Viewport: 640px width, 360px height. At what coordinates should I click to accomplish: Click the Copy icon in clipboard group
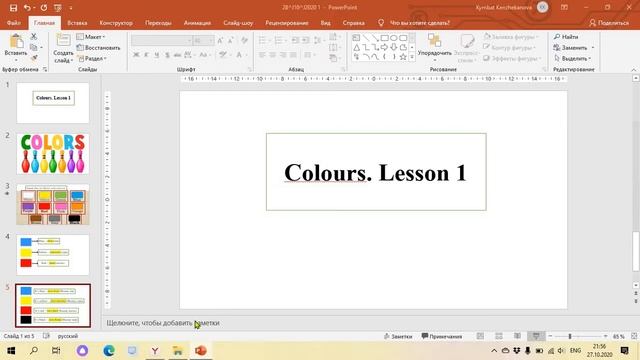point(34,47)
